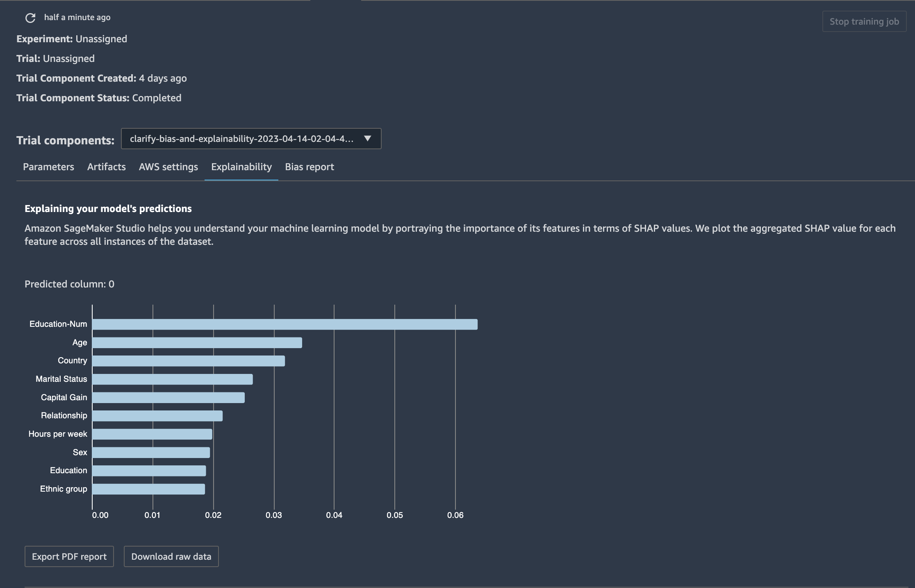Select the Relationship feature bar
The image size is (915, 588).
[x=157, y=416]
